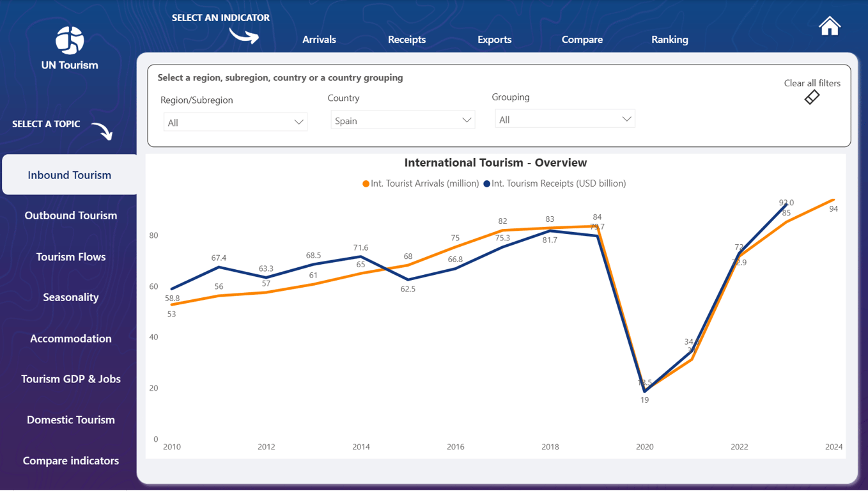Viewport: 868px width, 491px height.
Task: Click the 2014 receipts data label 71.6
Action: (x=360, y=247)
